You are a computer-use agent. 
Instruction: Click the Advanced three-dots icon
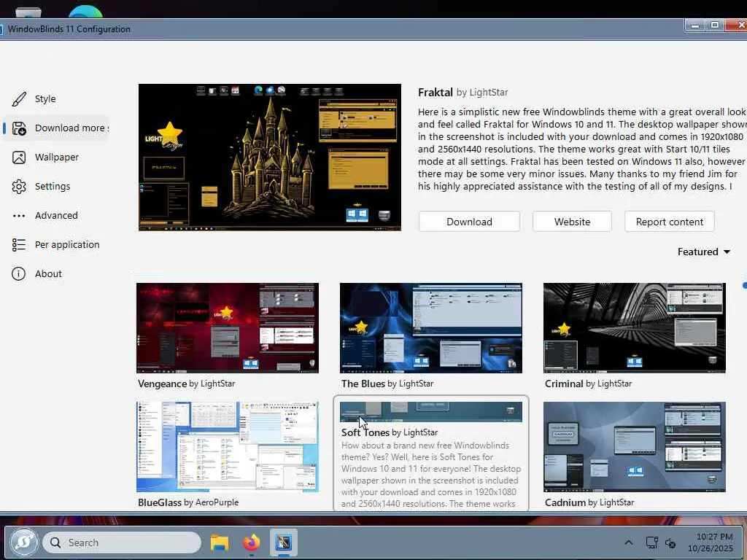pyautogui.click(x=19, y=216)
